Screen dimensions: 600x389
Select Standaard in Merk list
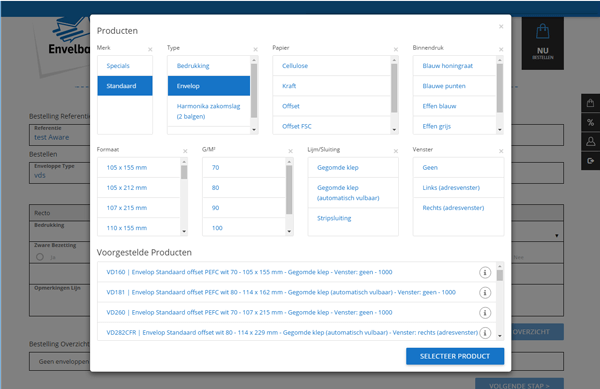click(x=125, y=86)
